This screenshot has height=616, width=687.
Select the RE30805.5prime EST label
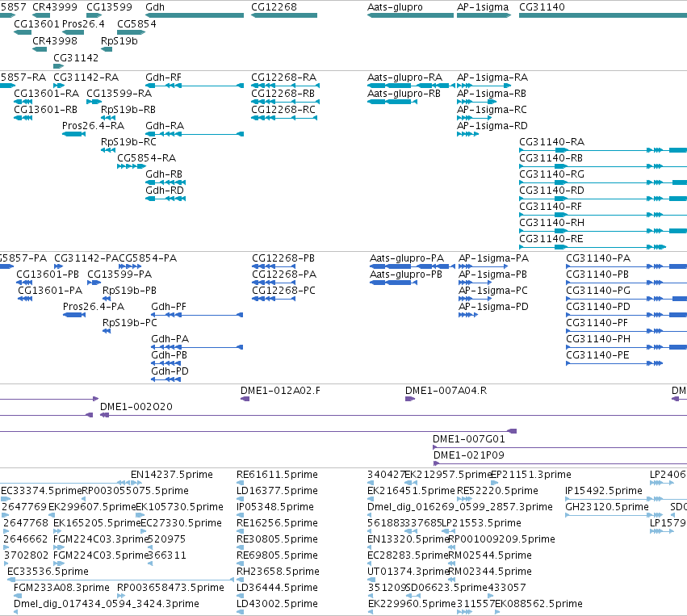[277, 538]
